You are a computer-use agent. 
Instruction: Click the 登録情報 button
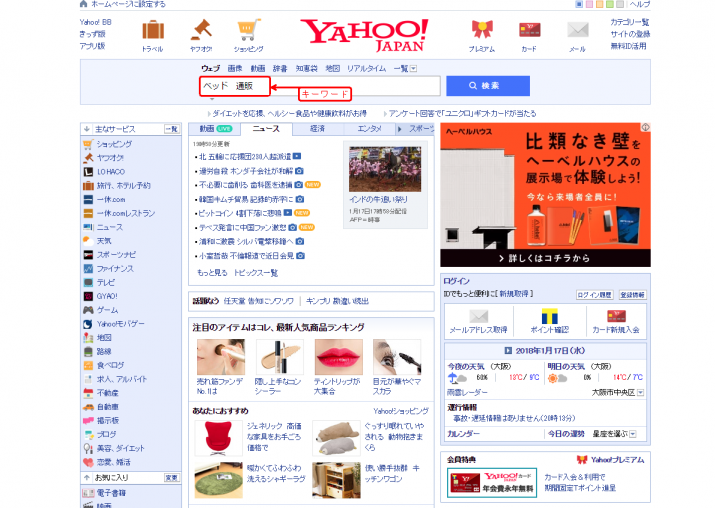[632, 295]
